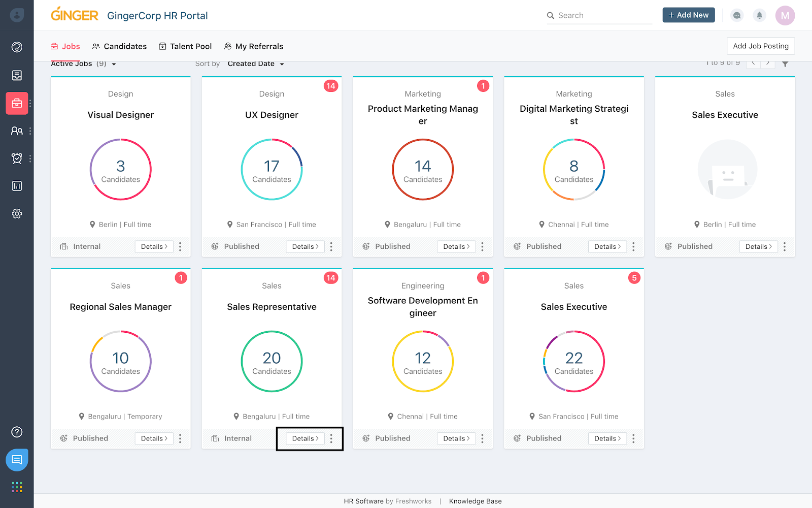Viewport: 812px width, 508px height.
Task: Open the Candidates people icon in sidebar
Action: [17, 131]
